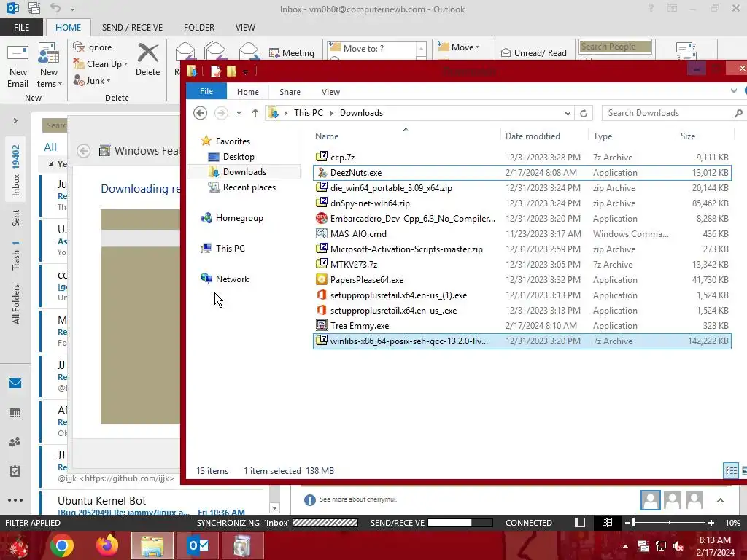Switch Explorer to details view icon

click(x=731, y=470)
